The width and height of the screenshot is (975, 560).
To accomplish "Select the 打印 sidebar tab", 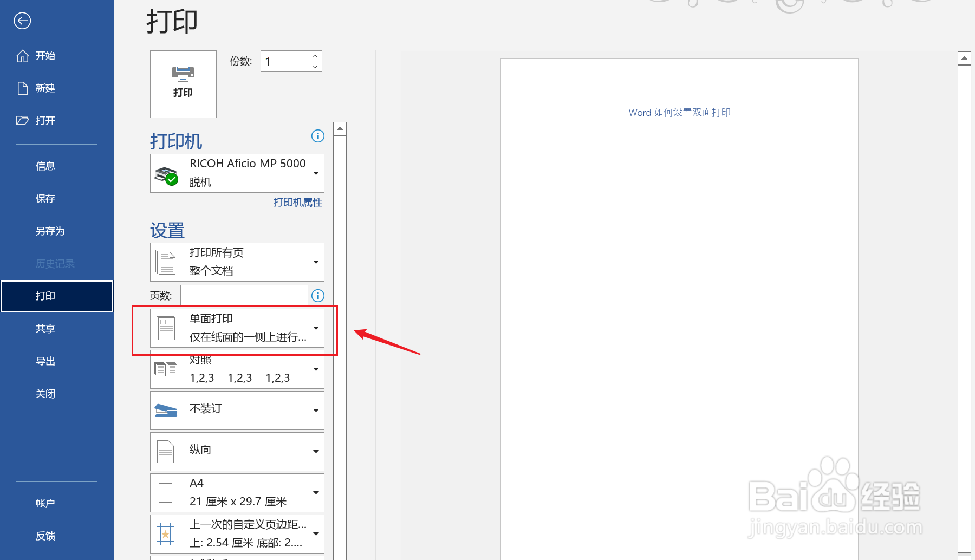I will 57,296.
